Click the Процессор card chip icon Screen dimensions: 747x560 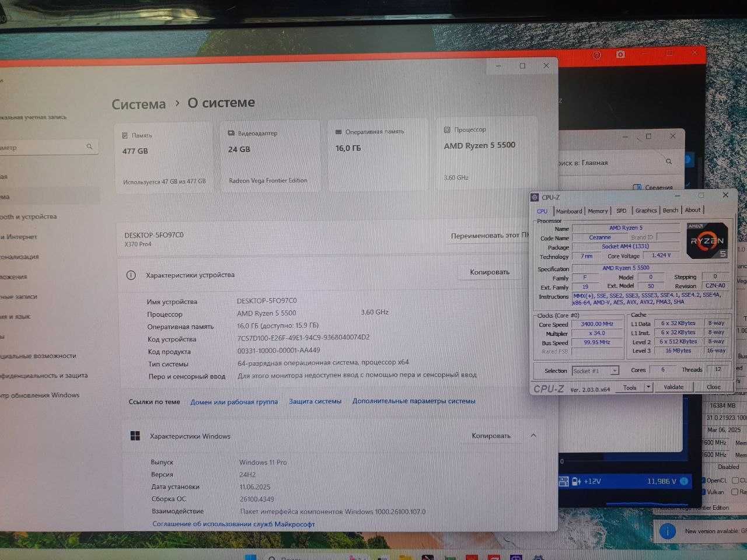[x=447, y=129]
